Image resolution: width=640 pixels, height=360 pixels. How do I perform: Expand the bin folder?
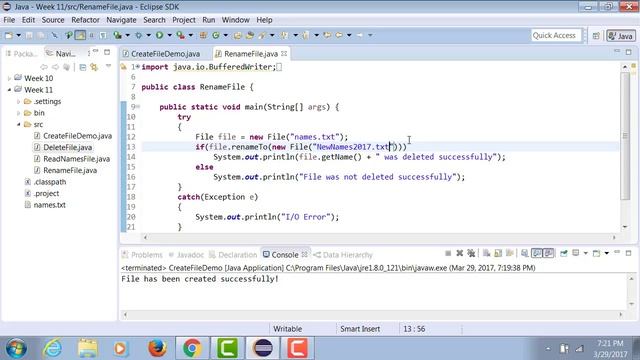tap(18, 113)
